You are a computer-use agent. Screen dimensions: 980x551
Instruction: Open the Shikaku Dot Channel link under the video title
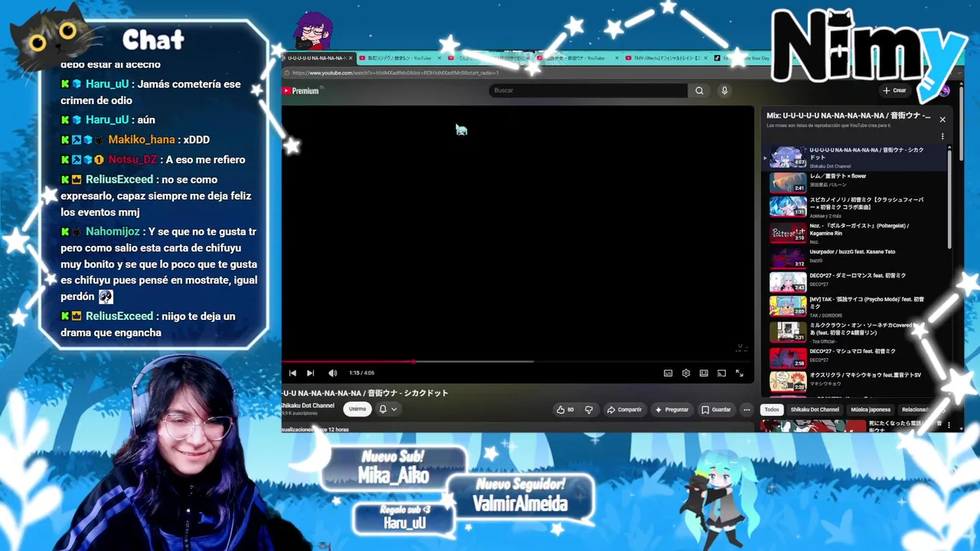tap(308, 406)
